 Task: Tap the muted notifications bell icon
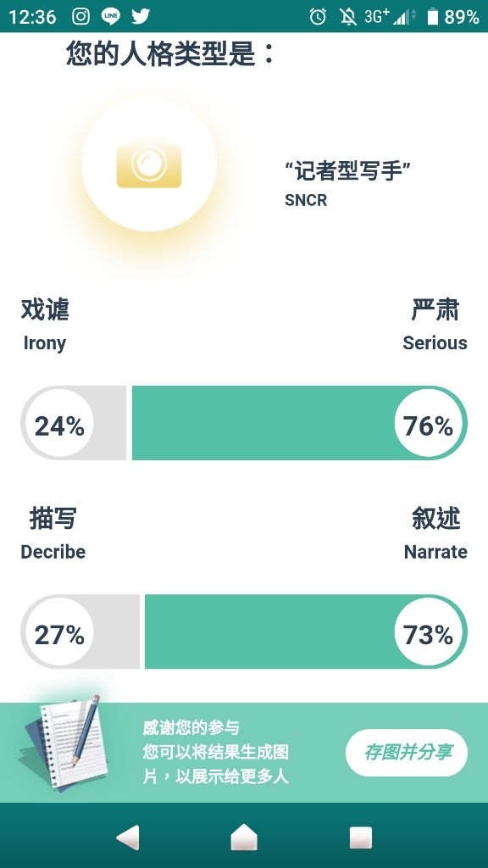(348, 17)
